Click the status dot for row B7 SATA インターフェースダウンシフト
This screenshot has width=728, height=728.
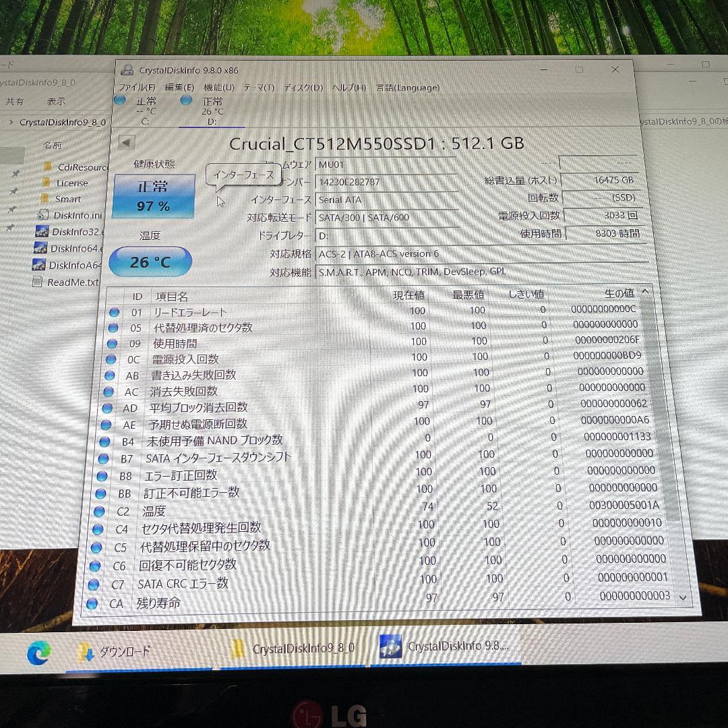point(103,459)
